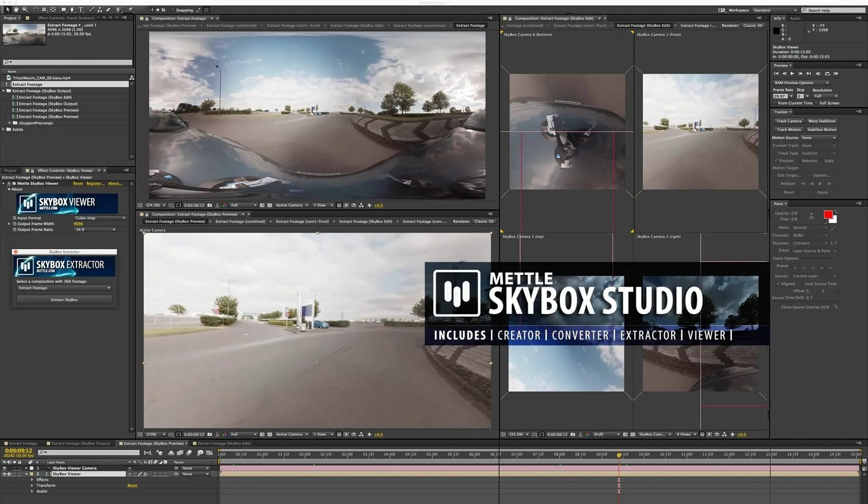This screenshot has width=868, height=504.
Task: Select the Selection arrow tool
Action: point(8,9)
